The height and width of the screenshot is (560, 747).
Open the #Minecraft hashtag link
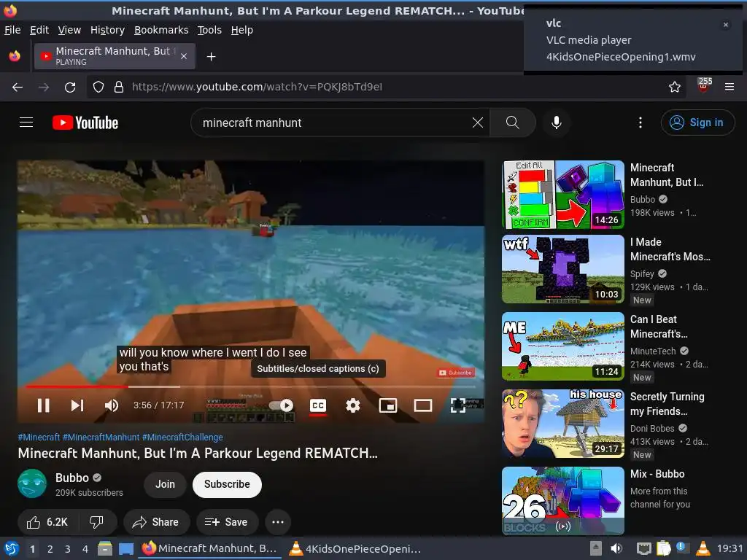[x=39, y=437]
